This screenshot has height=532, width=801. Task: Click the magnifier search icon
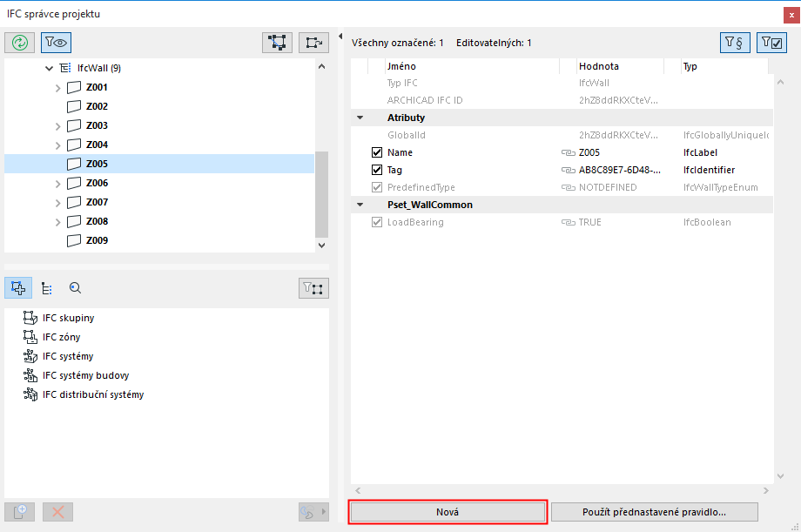[x=75, y=288]
